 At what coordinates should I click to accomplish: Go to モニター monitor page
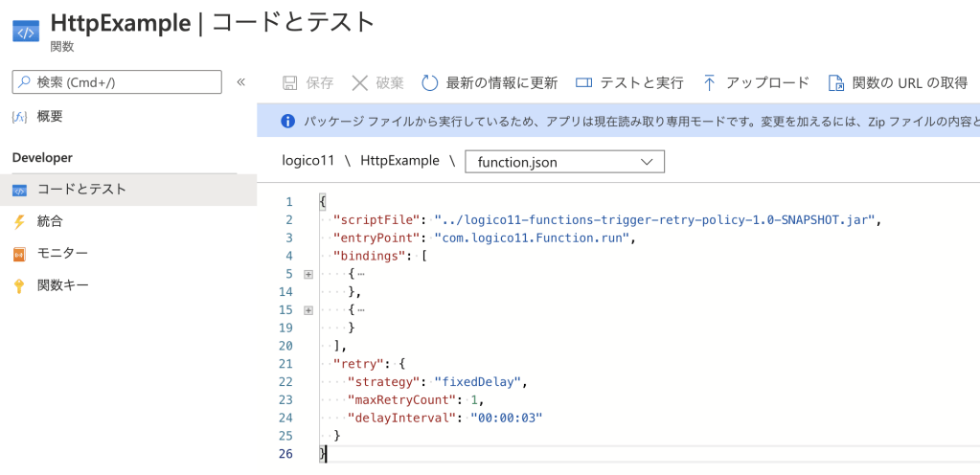62,254
